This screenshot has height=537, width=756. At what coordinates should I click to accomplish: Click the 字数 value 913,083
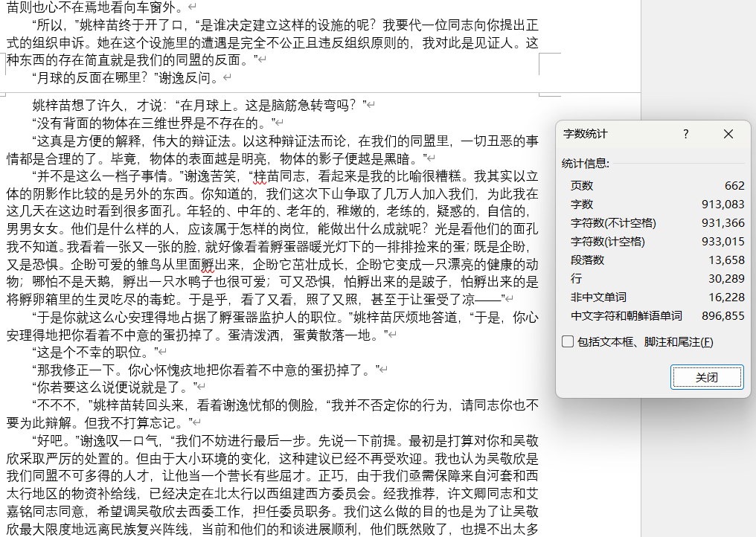723,205
